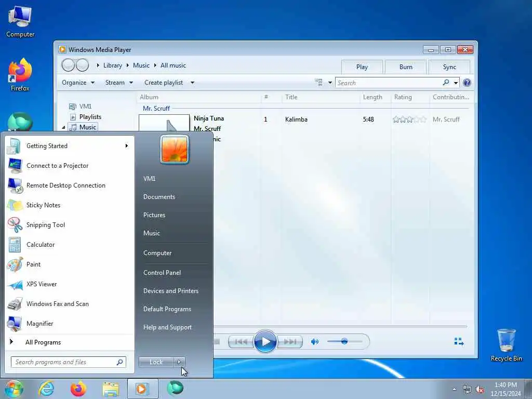Click the Lock button
Screen dimensions: 532x399
click(x=156, y=362)
